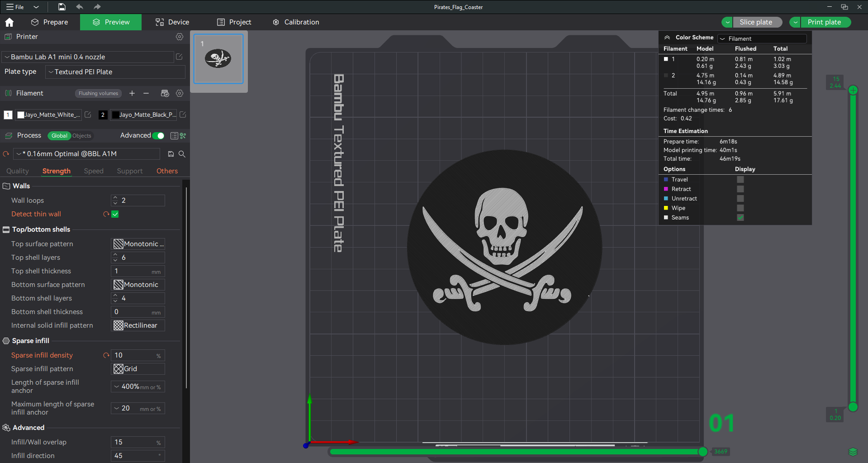Select Objects process scope

click(x=82, y=136)
